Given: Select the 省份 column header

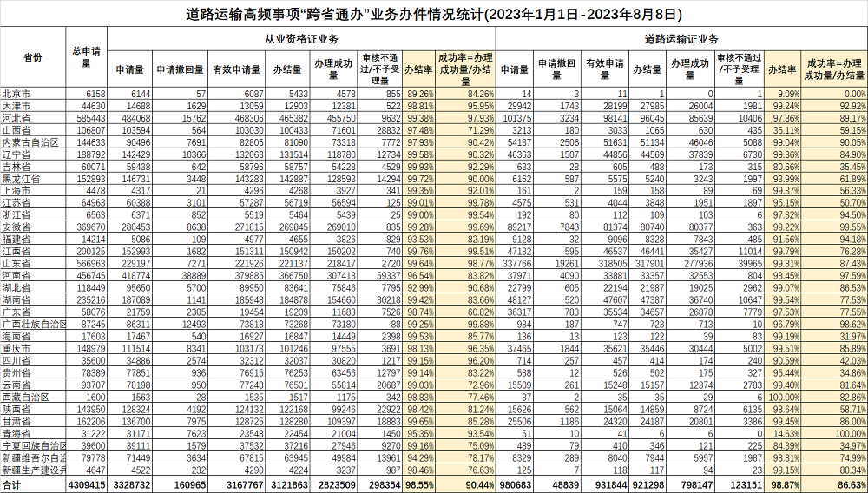Looking at the screenshot, I should click(33, 57).
